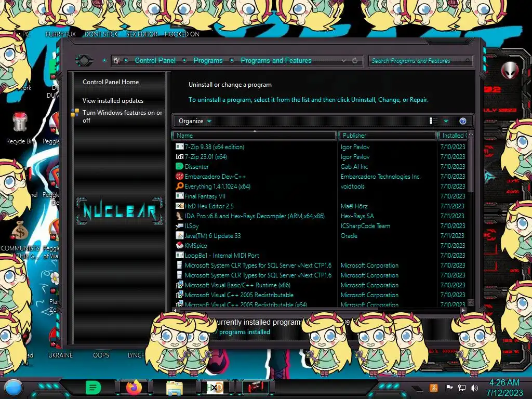Navigate to Control Panel breadcrumb

pyautogui.click(x=155, y=60)
